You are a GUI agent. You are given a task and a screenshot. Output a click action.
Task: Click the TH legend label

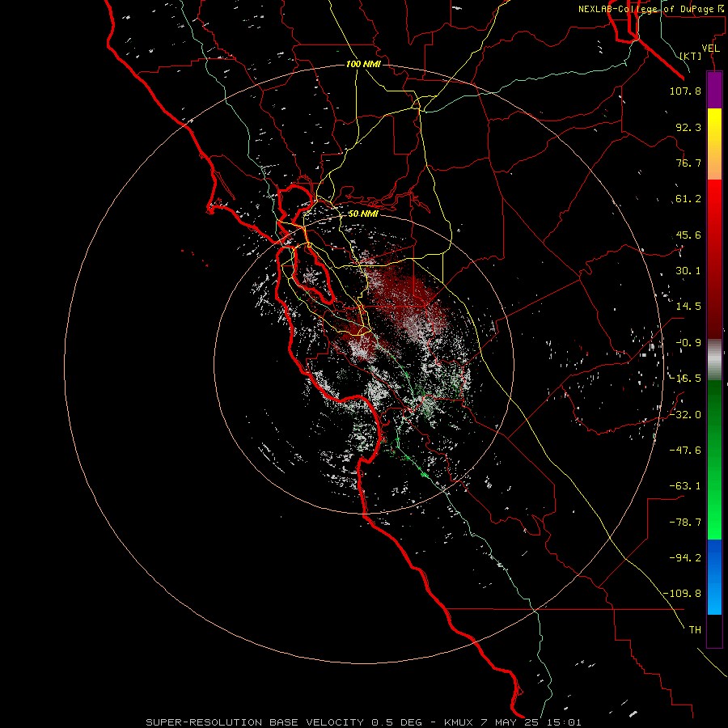(x=695, y=629)
